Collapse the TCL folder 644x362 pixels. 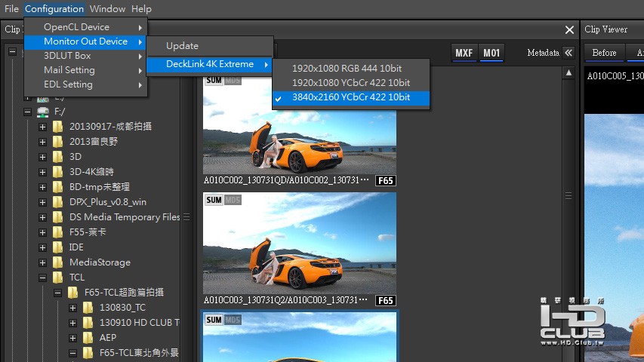coord(43,278)
